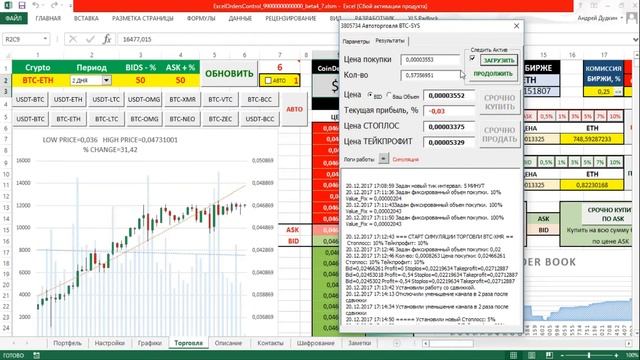Toggle the АВТО checkbox in yellow cell
This screenshot has width=640, height=360.
[x=268, y=81]
